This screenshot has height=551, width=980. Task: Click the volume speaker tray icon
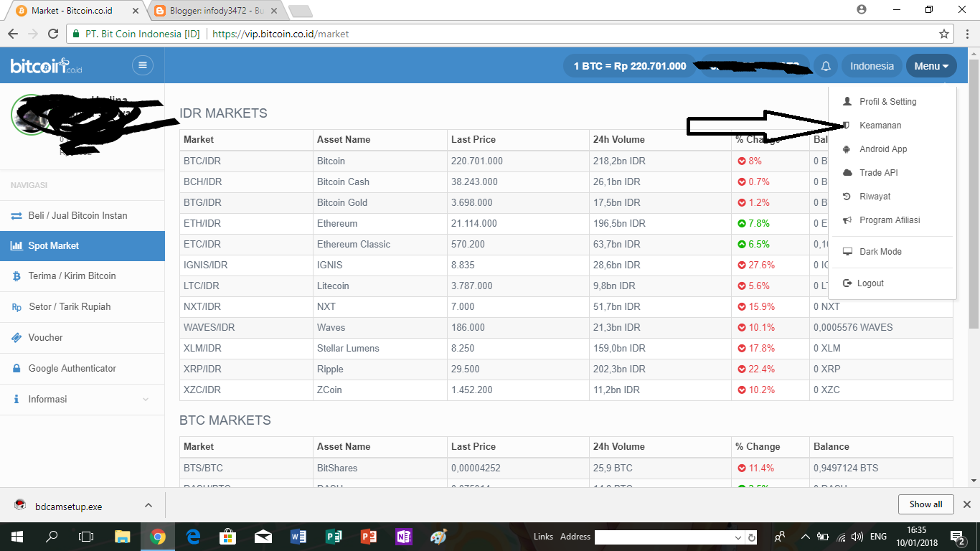857,537
